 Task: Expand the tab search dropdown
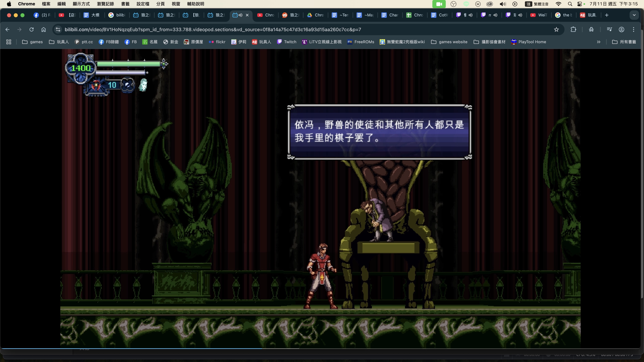click(634, 15)
